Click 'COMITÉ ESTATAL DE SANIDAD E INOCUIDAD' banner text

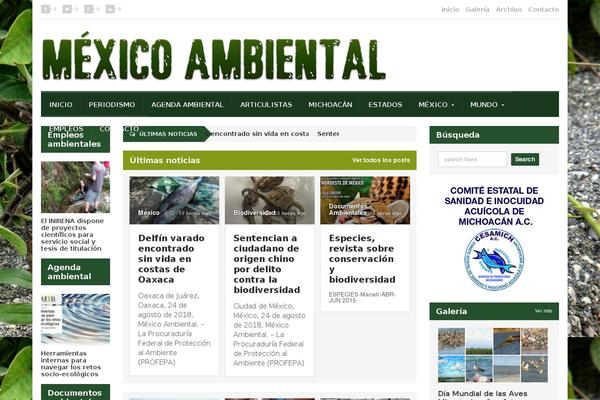pos(494,206)
